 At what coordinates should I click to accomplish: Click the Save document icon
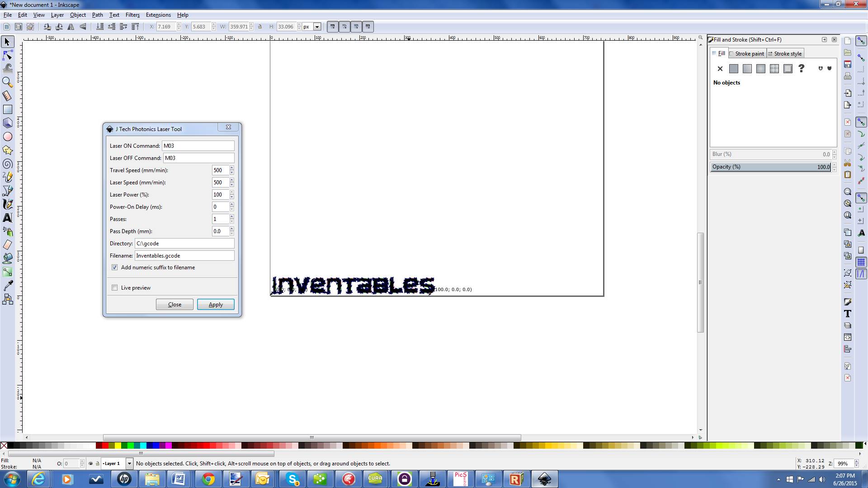coord(848,64)
